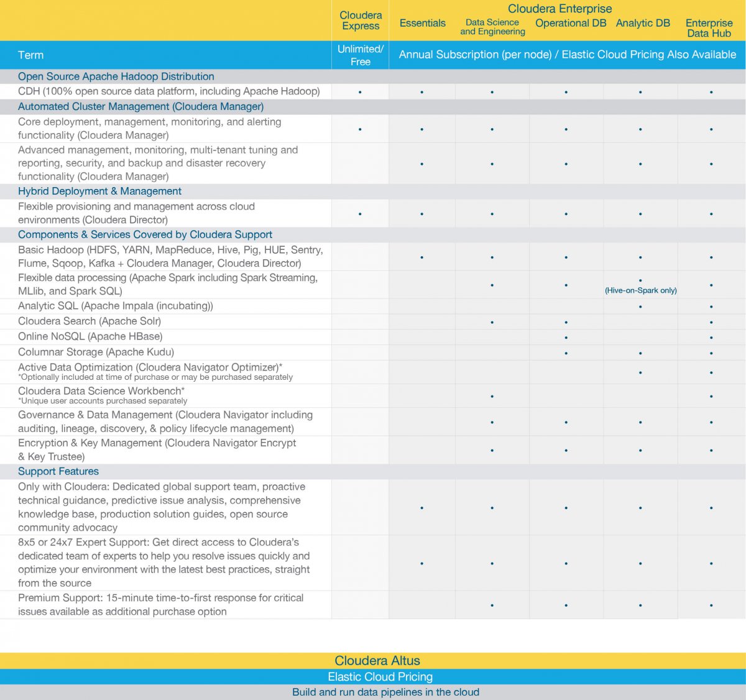The image size is (746, 700).
Task: Click Core deployment, management, monitoring row
Action: (150, 129)
